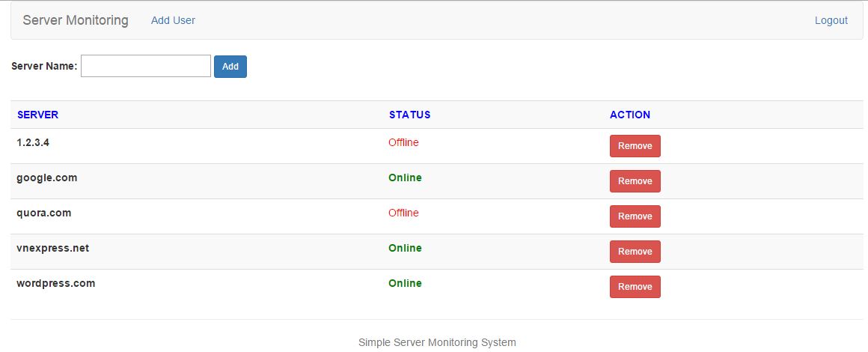Click the STATUS column header

409,115
